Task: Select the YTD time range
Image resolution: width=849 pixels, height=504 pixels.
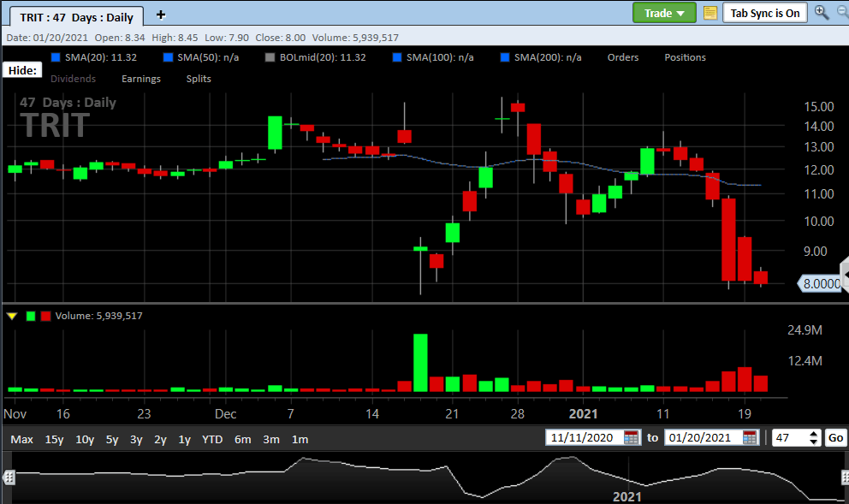Action: coord(212,439)
